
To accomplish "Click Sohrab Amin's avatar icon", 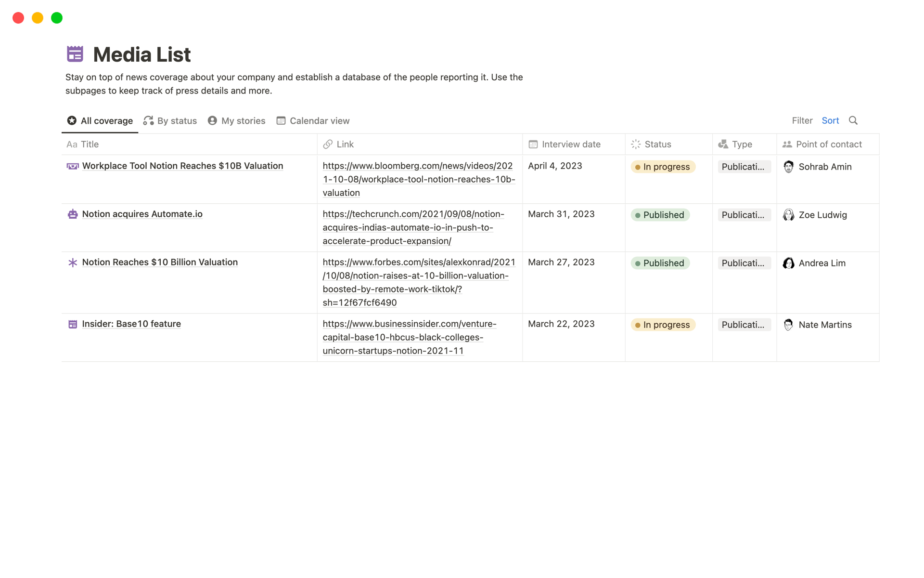I will click(x=788, y=167).
